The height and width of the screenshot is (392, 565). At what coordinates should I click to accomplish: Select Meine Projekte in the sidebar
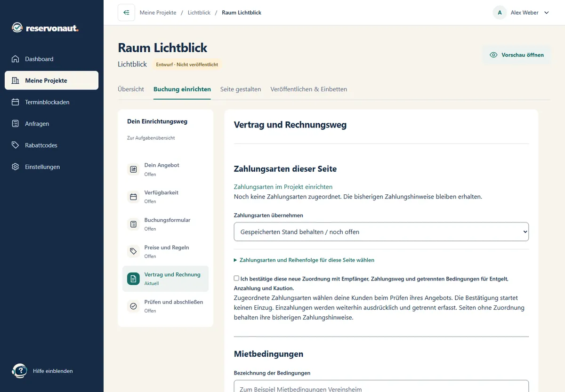(52, 80)
